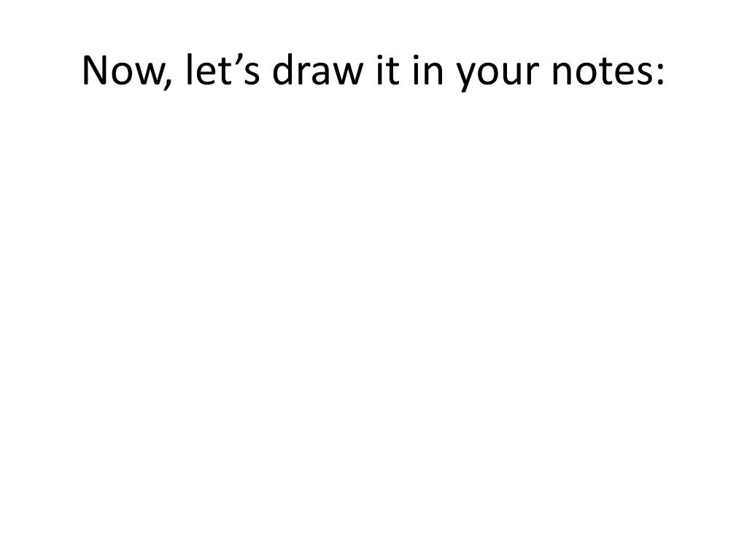Click the word "it" in the heading
This screenshot has width=747, height=560.
coord(388,69)
